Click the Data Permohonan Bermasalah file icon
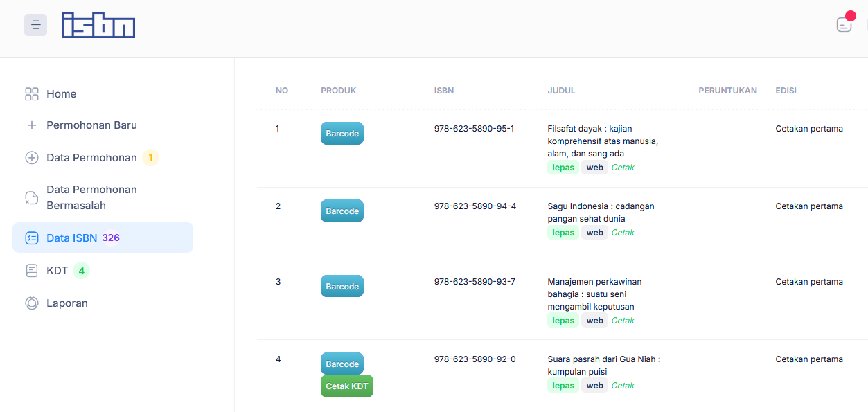868x412 pixels. point(31,198)
